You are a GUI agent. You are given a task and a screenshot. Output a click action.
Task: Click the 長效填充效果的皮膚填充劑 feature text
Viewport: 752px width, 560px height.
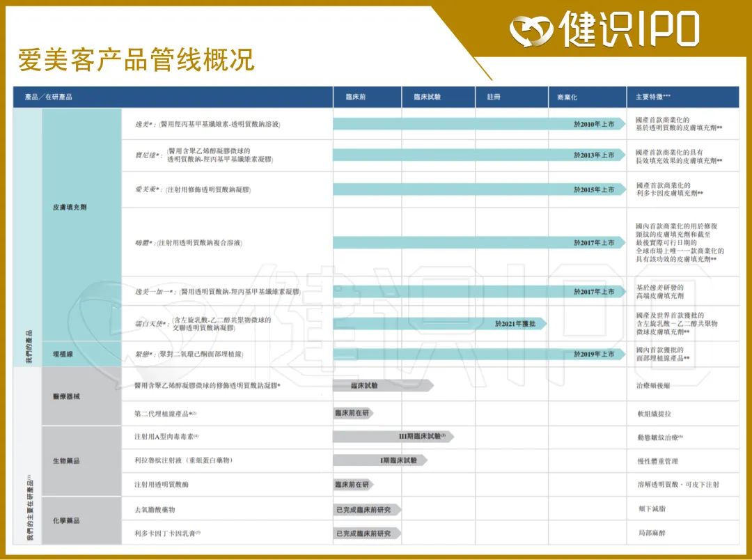coord(679,157)
